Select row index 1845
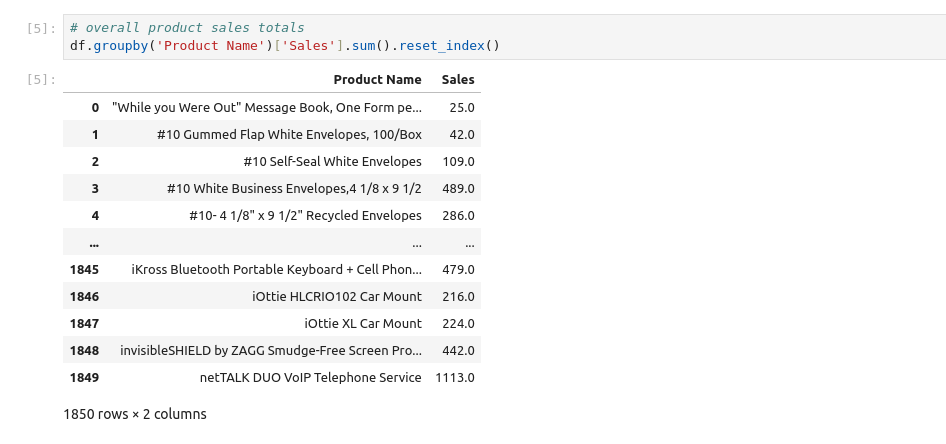The width and height of the screenshot is (946, 444). (85, 269)
